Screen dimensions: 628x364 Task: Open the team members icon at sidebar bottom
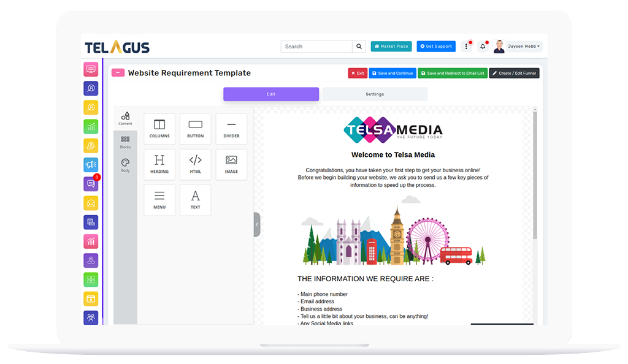coord(91,317)
